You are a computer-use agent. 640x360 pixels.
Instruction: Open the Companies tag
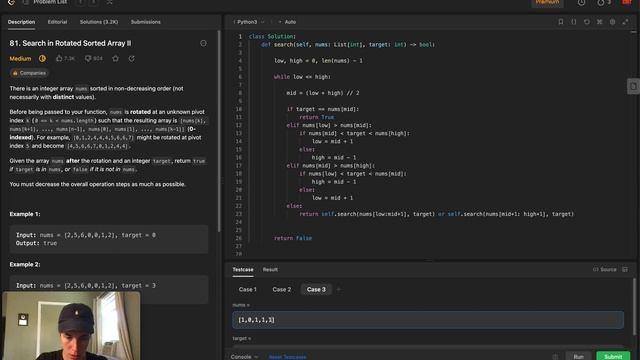tap(29, 73)
